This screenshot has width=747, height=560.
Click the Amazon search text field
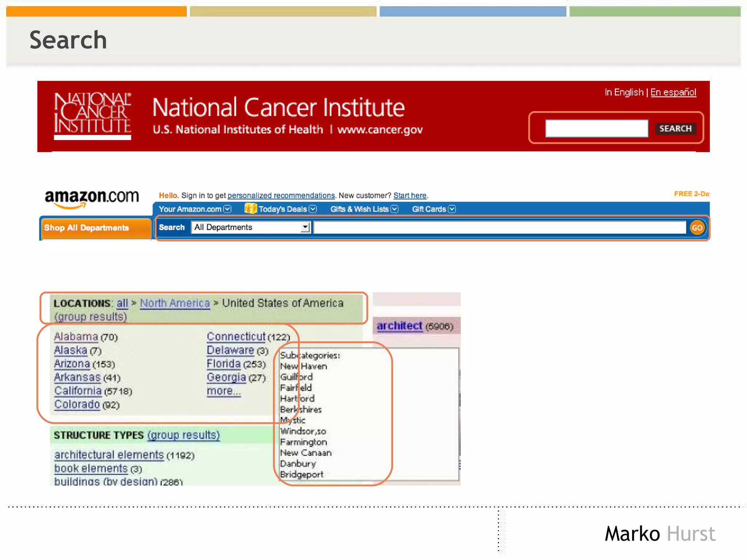pyautogui.click(x=499, y=227)
